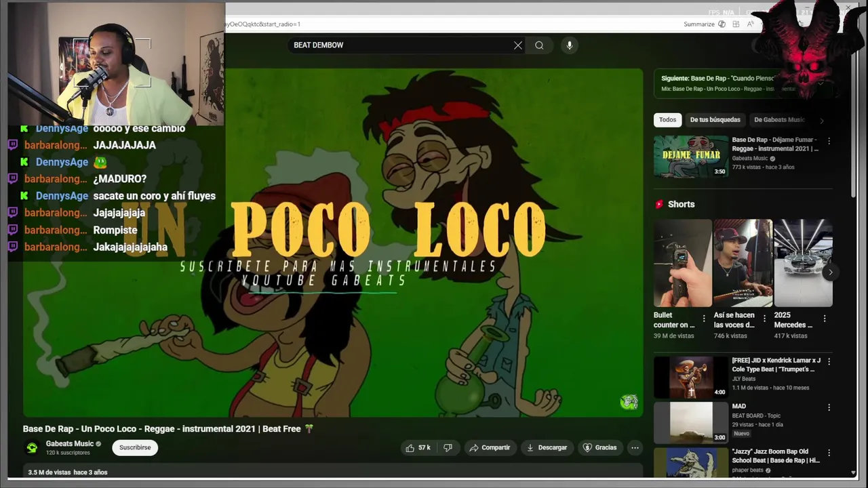The width and height of the screenshot is (868, 488).
Task: Select the Todos filter chip
Action: click(x=667, y=120)
